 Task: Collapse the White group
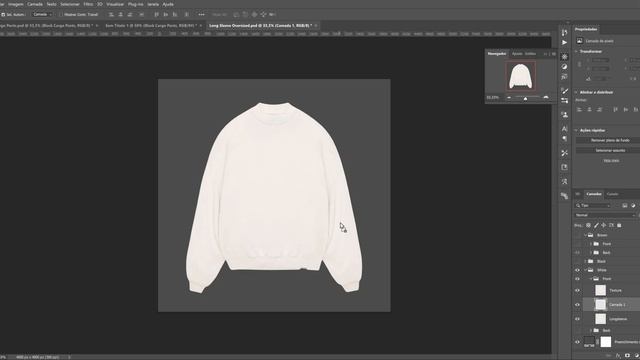point(585,270)
